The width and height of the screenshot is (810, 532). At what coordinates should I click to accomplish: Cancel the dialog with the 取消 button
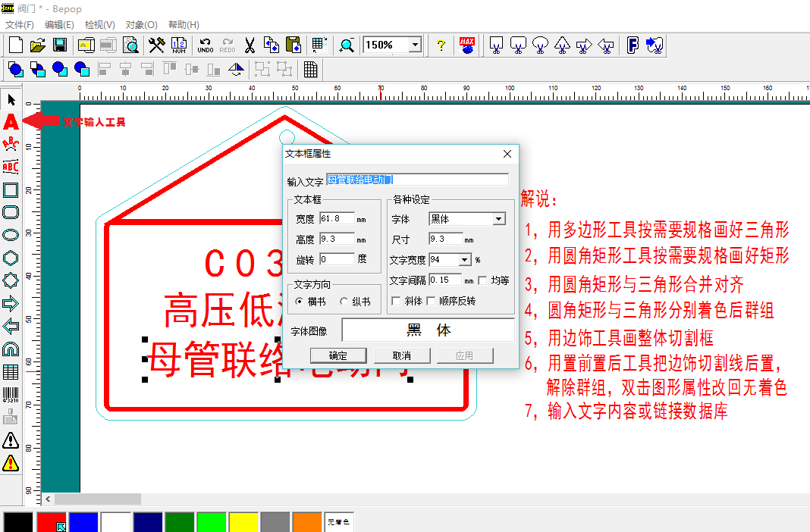(x=402, y=355)
